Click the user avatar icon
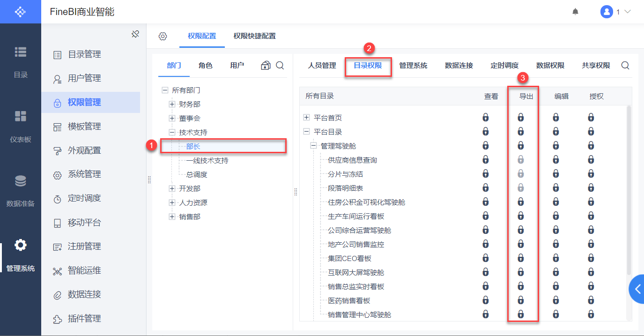Image resolution: width=644 pixels, height=336 pixels. (x=607, y=12)
